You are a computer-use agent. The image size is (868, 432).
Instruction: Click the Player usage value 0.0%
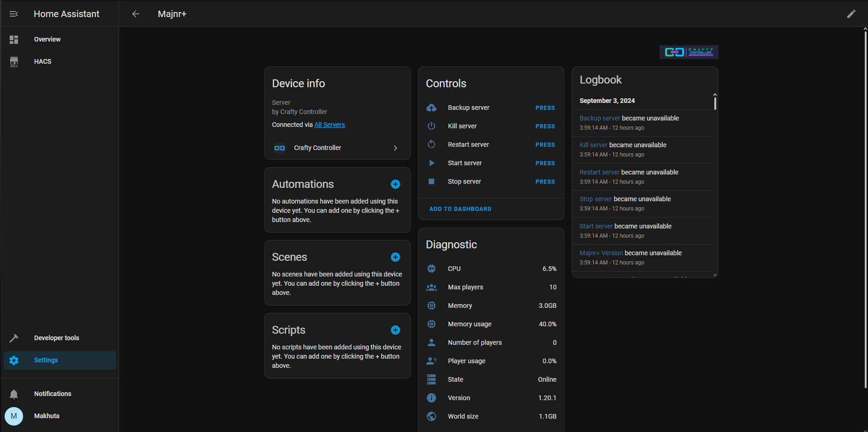[549, 361]
